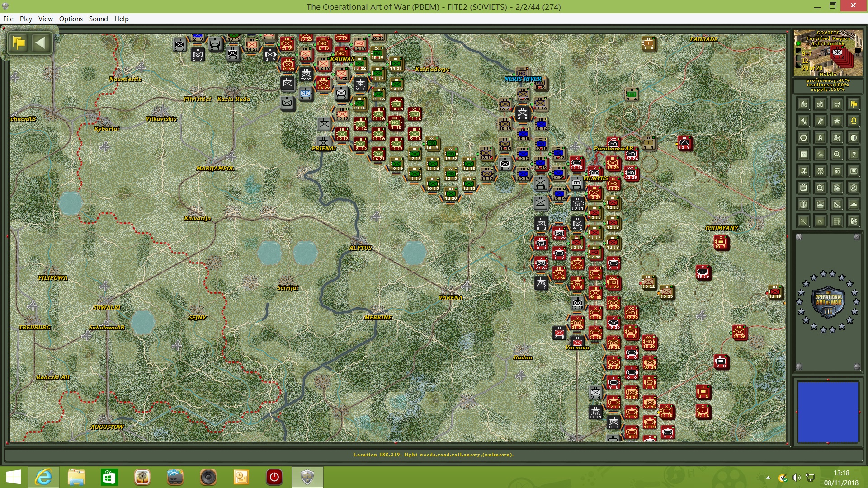
Task: Open the Options menu
Action: [x=71, y=19]
